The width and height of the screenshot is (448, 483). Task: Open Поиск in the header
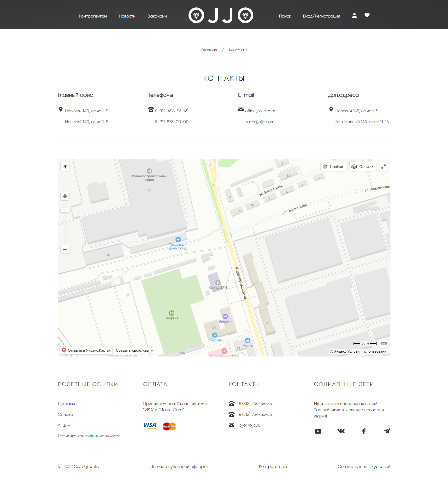(x=285, y=16)
